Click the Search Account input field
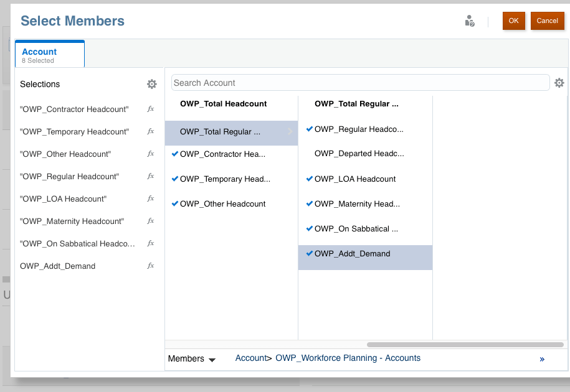 [360, 83]
